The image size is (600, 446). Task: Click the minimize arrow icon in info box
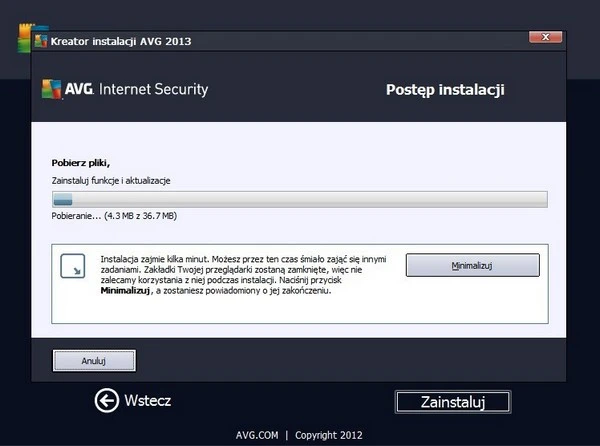click(72, 267)
